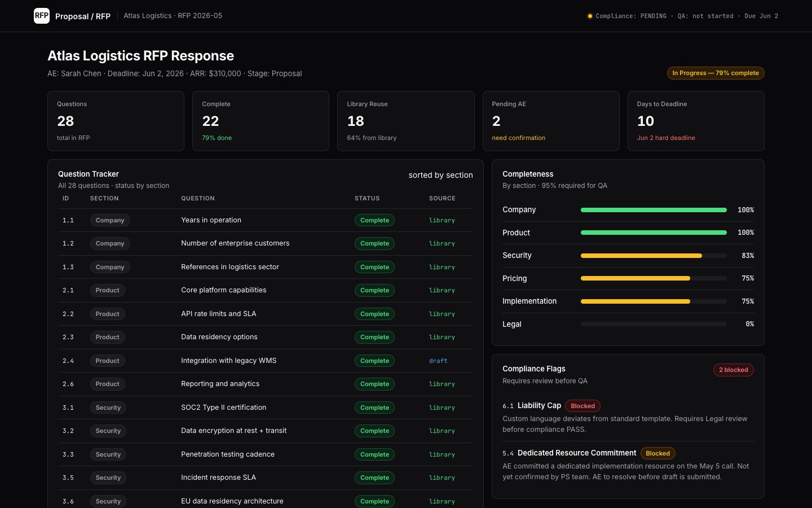Open the 6.1 Liability Cap flag
The image size is (812, 508).
click(x=628, y=417)
